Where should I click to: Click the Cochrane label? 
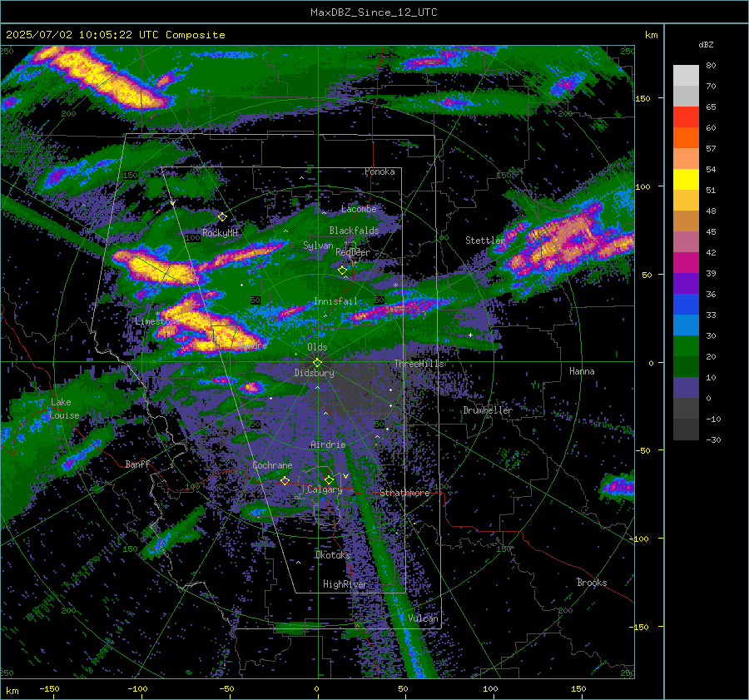pos(272,465)
